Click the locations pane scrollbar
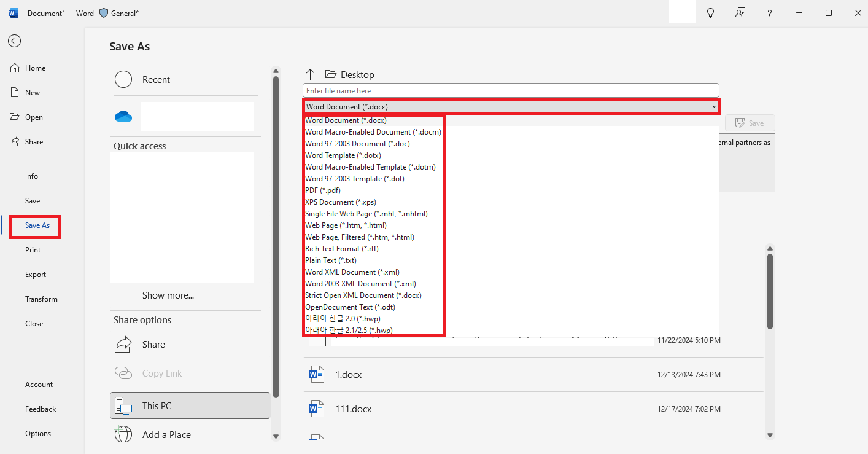The height and width of the screenshot is (454, 868). [276, 237]
